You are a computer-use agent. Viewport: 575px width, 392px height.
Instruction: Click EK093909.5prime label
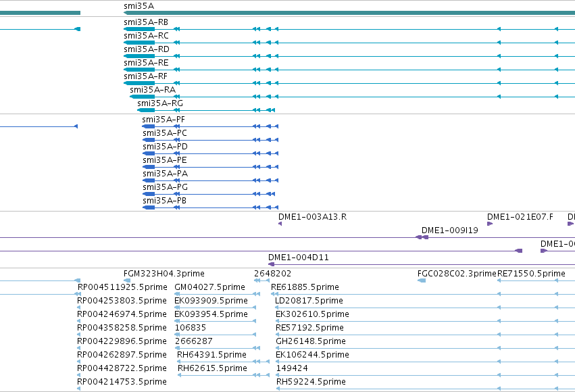point(211,301)
